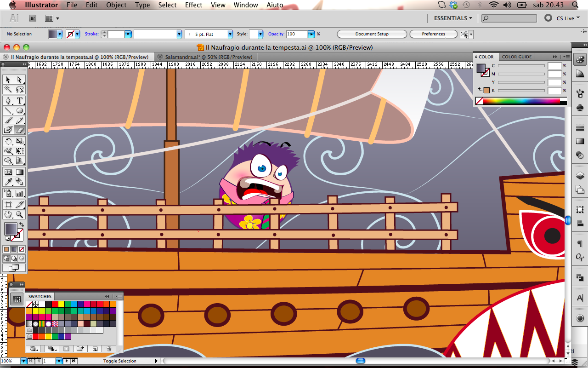
Task: Open the stroke color dropdown in control bar
Action: coord(77,34)
